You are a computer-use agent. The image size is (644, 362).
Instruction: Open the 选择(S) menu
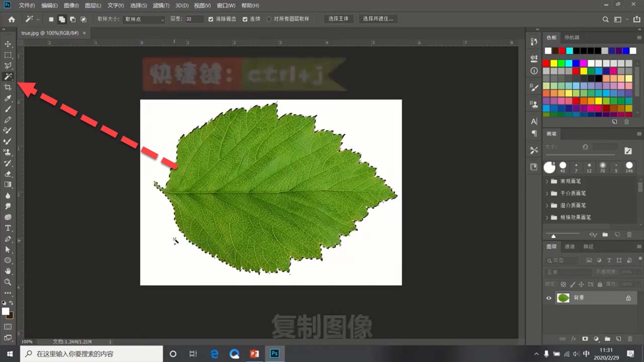coord(138,6)
